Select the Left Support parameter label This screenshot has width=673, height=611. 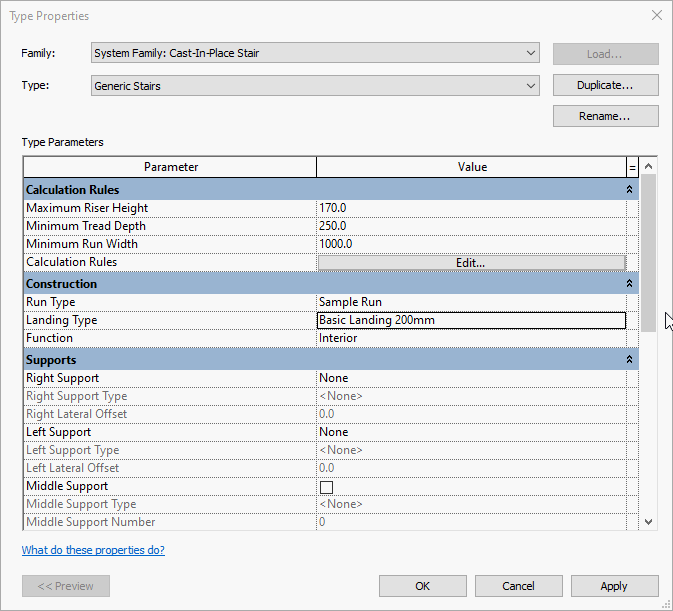click(x=59, y=432)
